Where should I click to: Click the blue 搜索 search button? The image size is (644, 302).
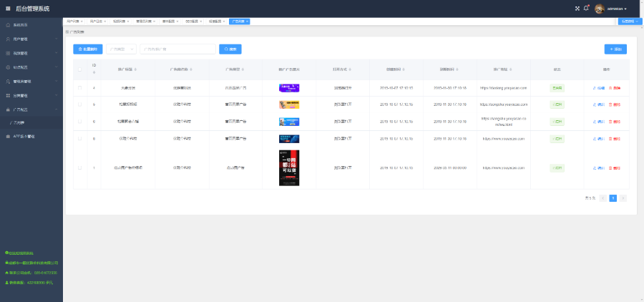(x=230, y=49)
